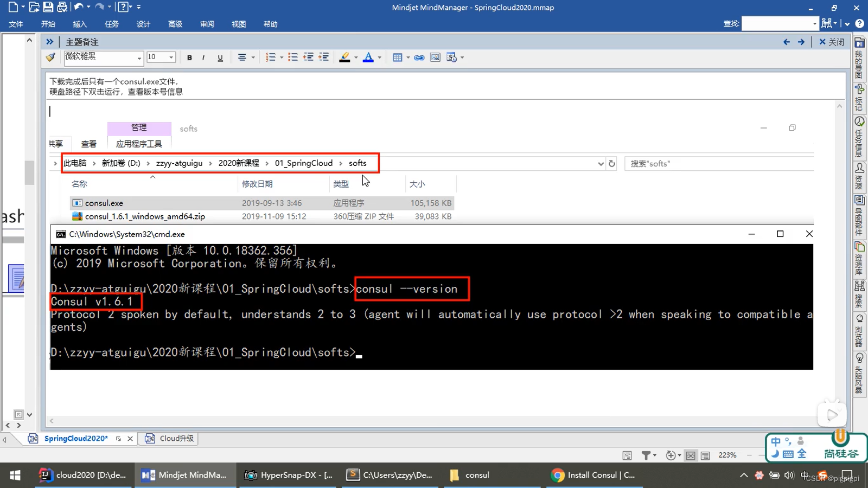This screenshot has width=868, height=488.
Task: Apply numbered list formatting
Action: click(271, 57)
